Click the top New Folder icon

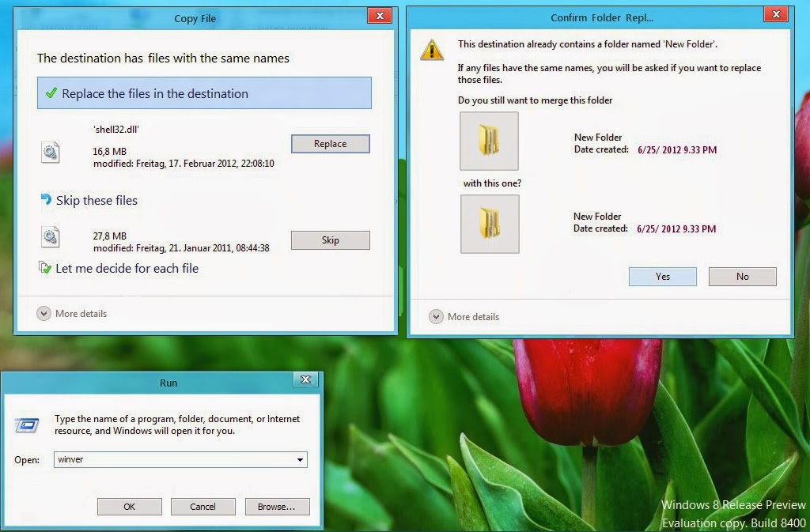[489, 141]
